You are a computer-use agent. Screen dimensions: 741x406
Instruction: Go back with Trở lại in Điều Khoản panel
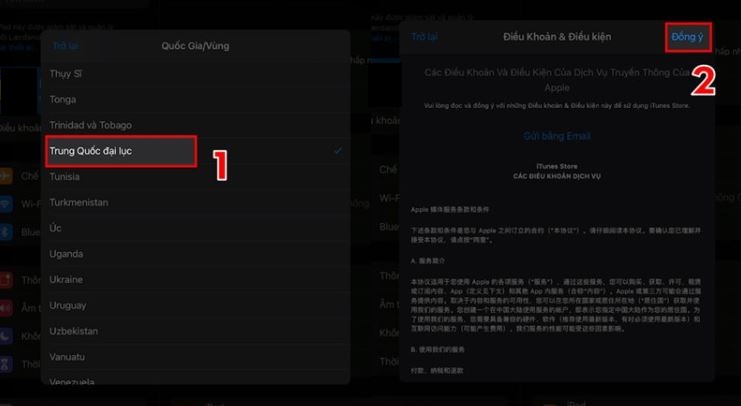pyautogui.click(x=424, y=37)
